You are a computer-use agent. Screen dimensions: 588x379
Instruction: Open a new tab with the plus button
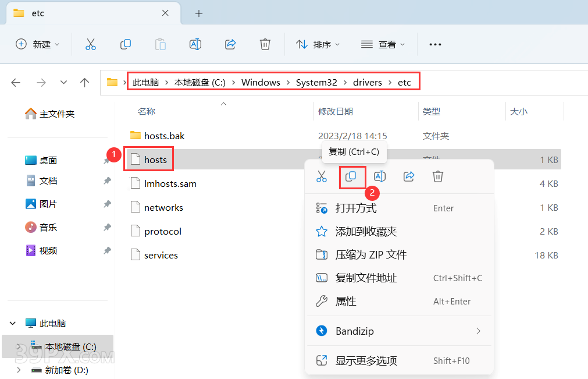(x=200, y=13)
